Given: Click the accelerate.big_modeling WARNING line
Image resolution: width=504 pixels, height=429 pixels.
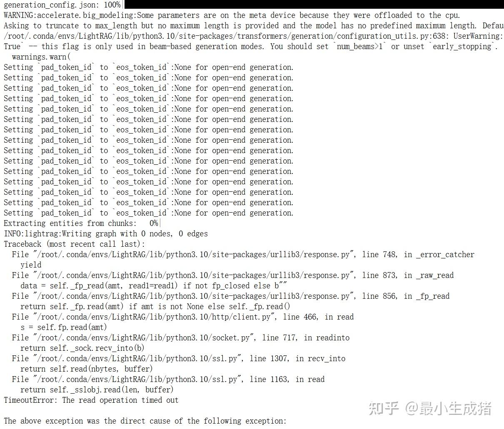Looking at the screenshot, I should click(x=232, y=15).
